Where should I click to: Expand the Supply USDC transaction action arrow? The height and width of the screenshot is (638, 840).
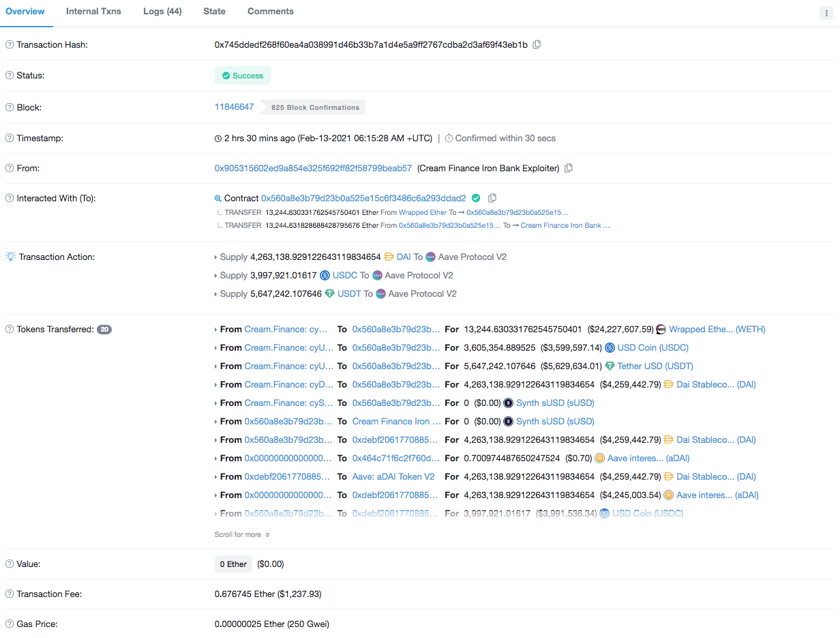click(x=216, y=276)
